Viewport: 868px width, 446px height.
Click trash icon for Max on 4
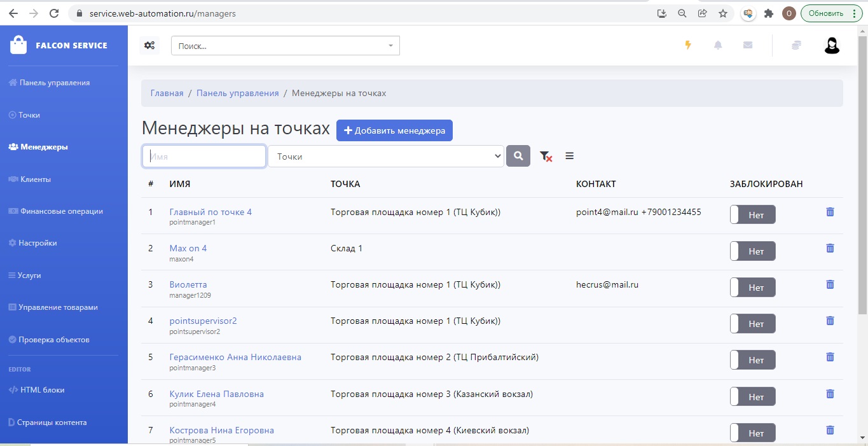coord(830,248)
